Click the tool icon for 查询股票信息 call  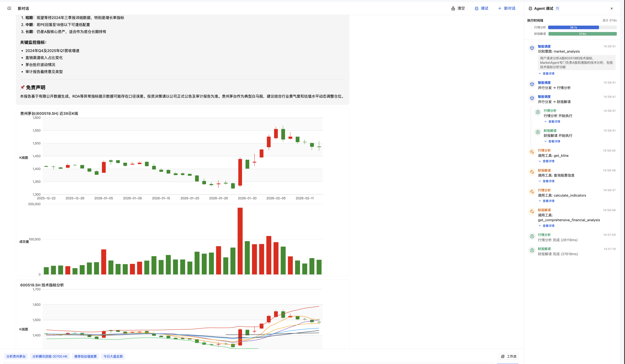[x=532, y=172]
